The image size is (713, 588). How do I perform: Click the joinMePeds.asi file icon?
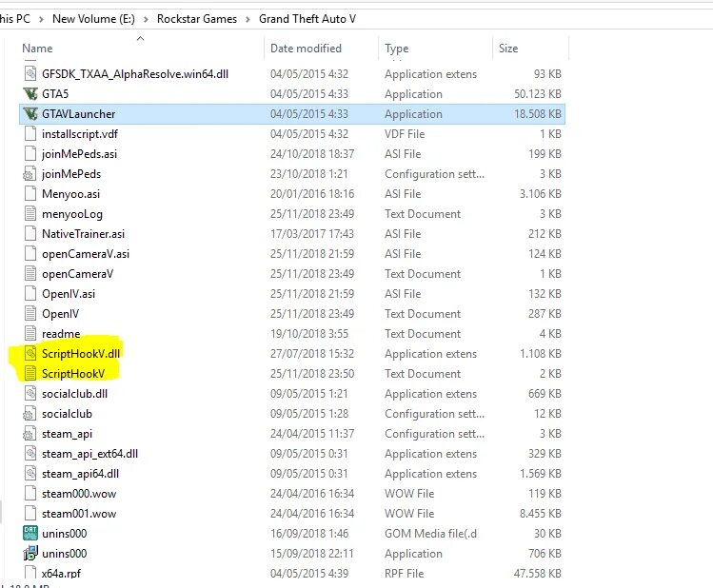point(30,154)
